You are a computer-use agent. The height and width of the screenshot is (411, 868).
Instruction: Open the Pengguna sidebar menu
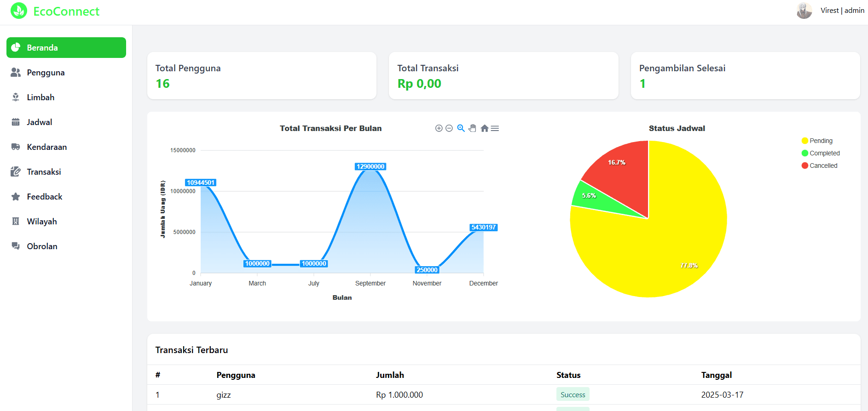46,73
